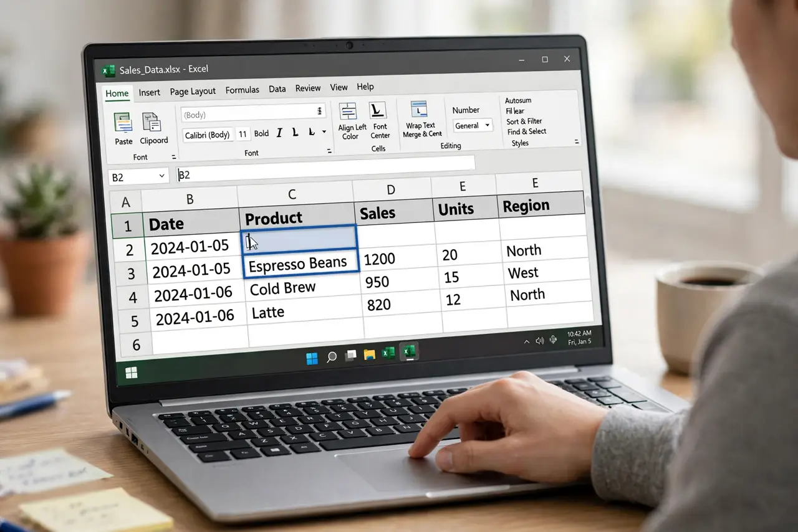Image resolution: width=798 pixels, height=532 pixels.
Task: Toggle Bold formatting in the ribbon
Action: point(262,133)
